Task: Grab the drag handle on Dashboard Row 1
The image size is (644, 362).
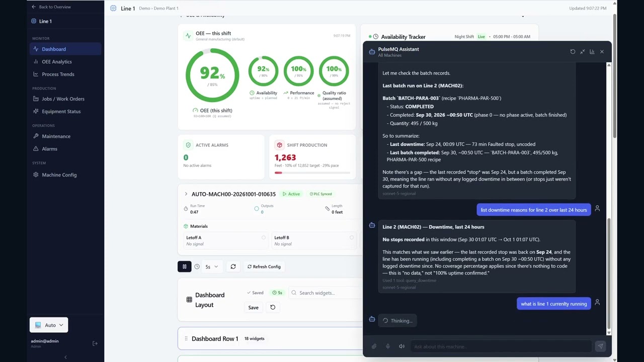Action: (186, 338)
